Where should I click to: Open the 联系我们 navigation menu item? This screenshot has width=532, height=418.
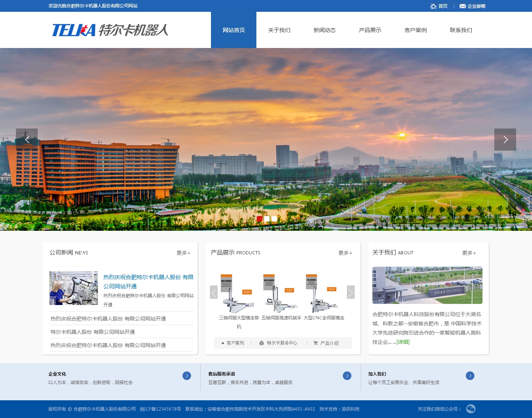[461, 30]
